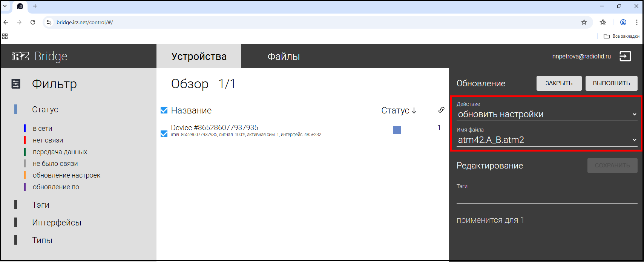This screenshot has width=644, height=262.
Task: Bookmark page with star icon
Action: (x=584, y=22)
